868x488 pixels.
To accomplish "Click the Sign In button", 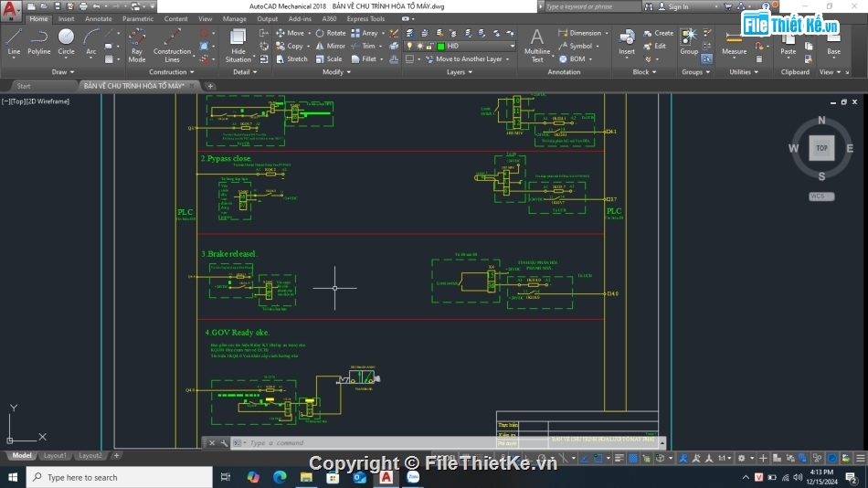I will [673, 6].
